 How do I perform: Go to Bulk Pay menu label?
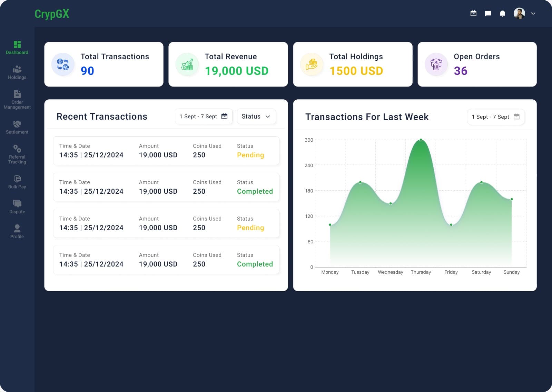[x=17, y=187]
